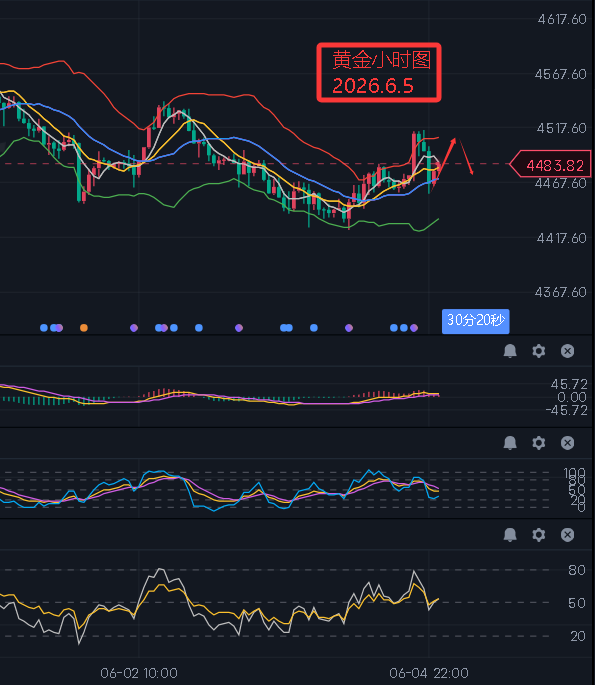The image size is (595, 685).
Task: Open MACD indicator settings gear
Action: 539,351
